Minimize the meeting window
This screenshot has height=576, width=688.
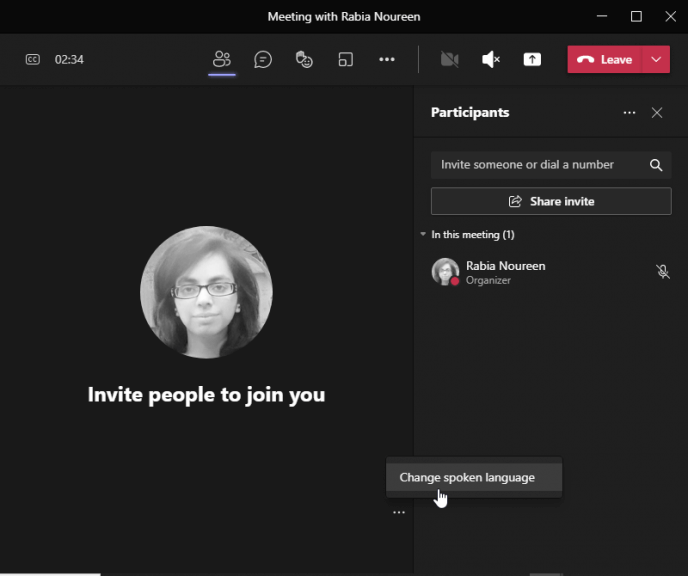pos(602,16)
